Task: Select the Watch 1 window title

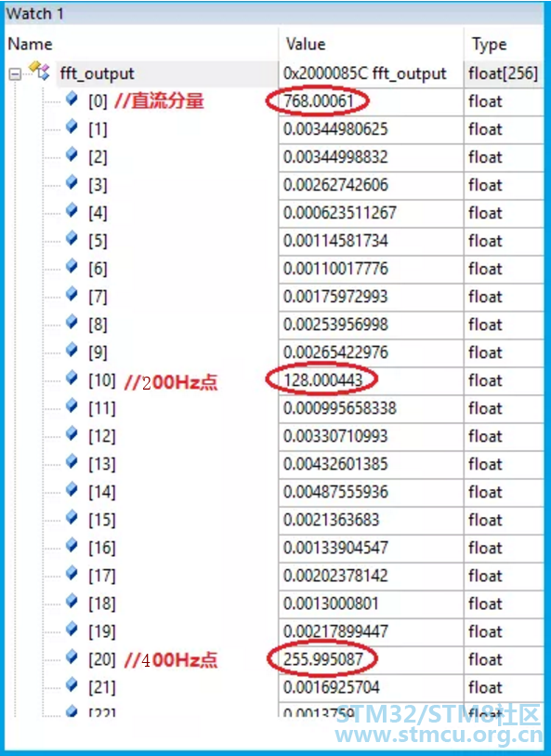Action: (x=34, y=14)
